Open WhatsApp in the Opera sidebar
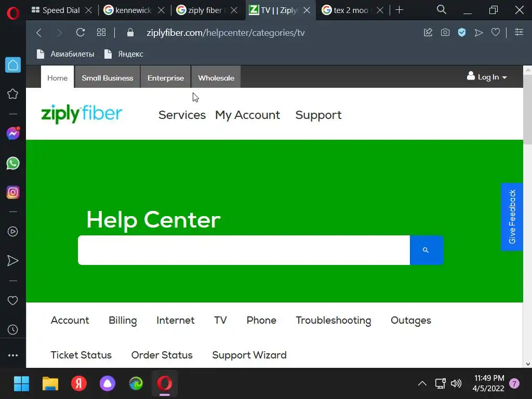 [13, 163]
